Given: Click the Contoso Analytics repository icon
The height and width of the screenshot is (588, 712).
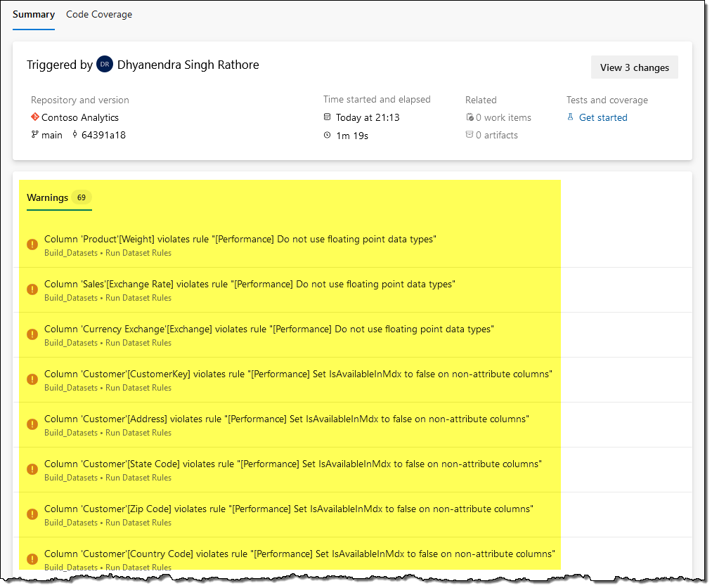Looking at the screenshot, I should (x=34, y=117).
